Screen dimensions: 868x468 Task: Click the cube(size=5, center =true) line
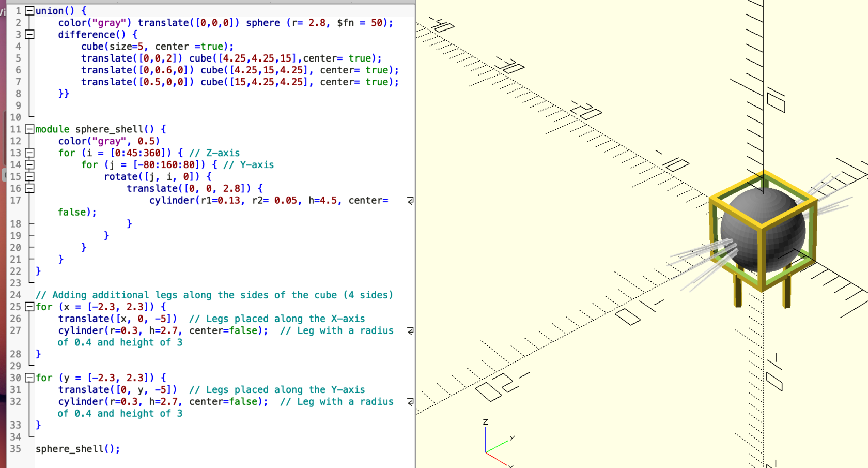(x=157, y=47)
